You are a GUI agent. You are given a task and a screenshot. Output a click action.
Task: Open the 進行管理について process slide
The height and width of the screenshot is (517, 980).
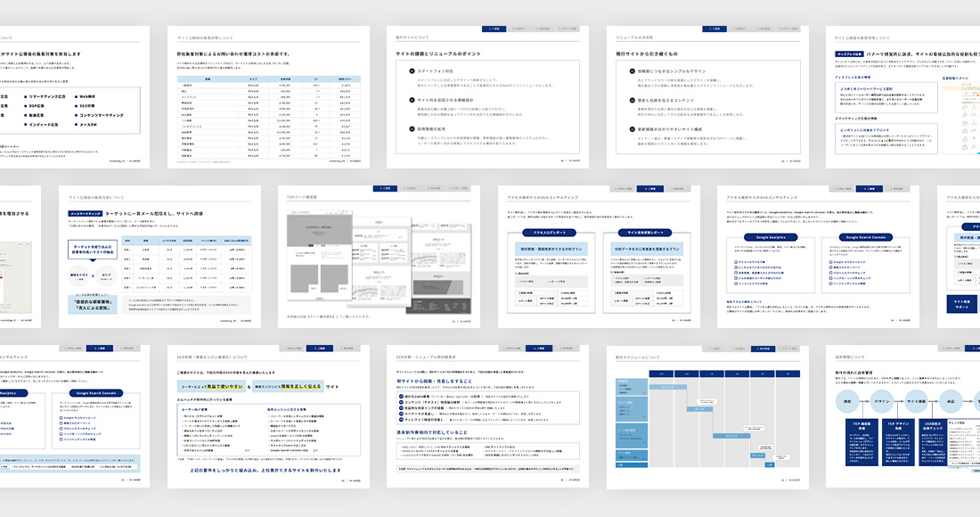click(x=903, y=416)
